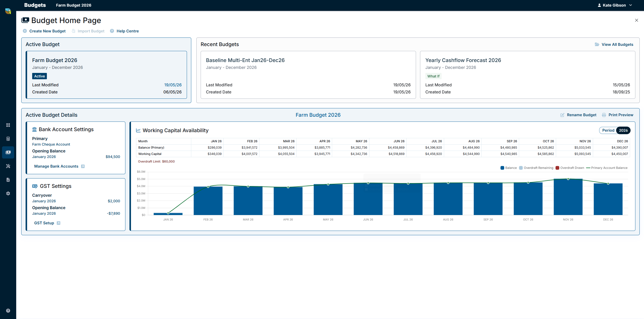The image size is (644, 319).
Task: Click the app logo in top-left corner
Action: [x=8, y=11]
